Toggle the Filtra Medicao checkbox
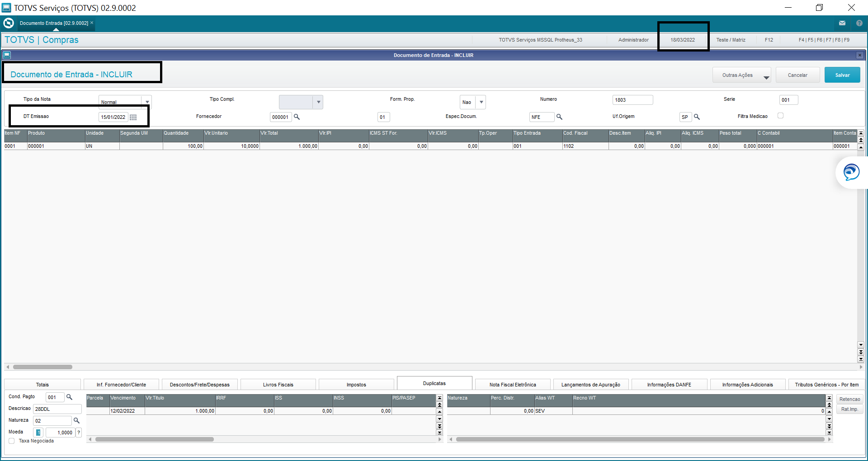The width and height of the screenshot is (868, 461). click(x=780, y=116)
